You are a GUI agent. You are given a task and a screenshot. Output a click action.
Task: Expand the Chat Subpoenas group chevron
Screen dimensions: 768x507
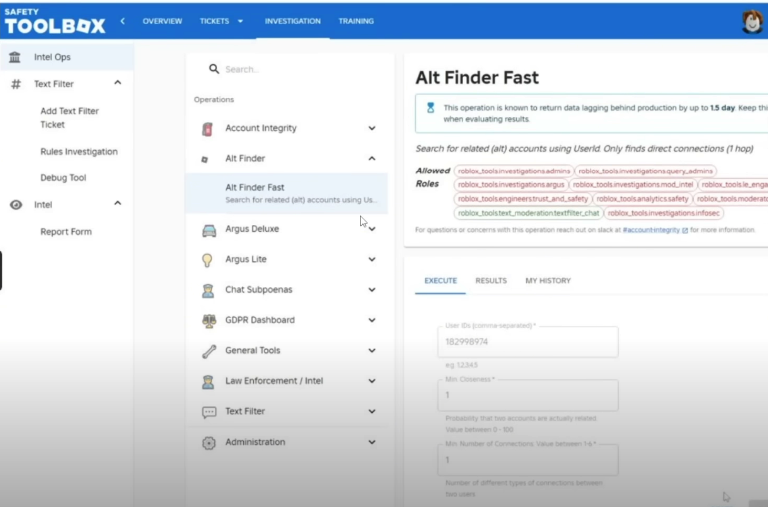coord(372,290)
